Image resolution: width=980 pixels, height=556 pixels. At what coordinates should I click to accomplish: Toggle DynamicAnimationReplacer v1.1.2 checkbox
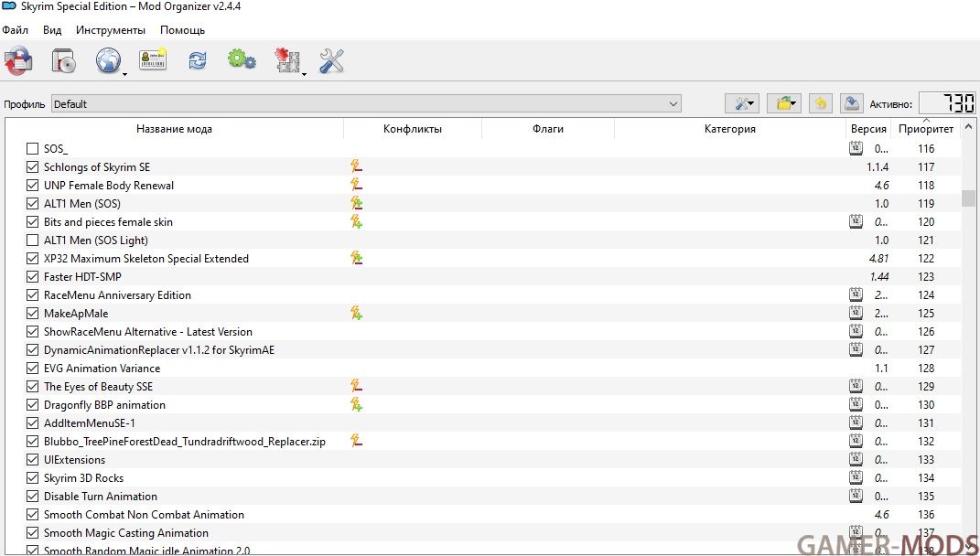click(x=33, y=350)
